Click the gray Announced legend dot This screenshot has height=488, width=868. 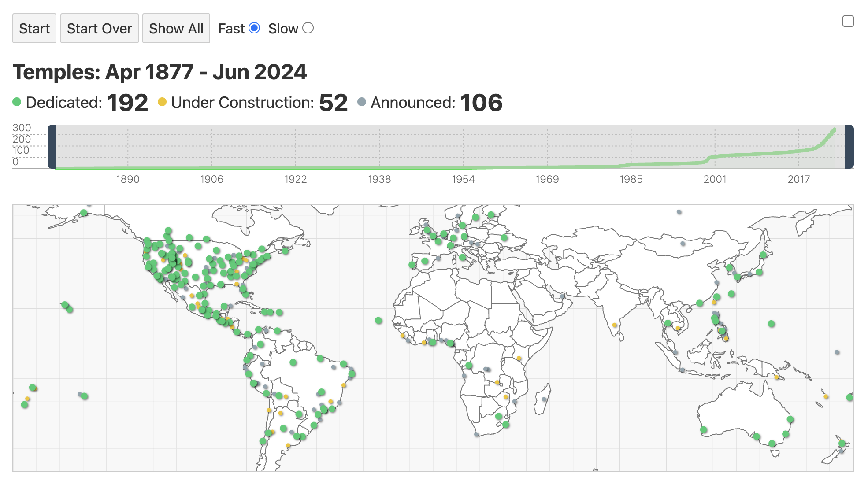[362, 102]
